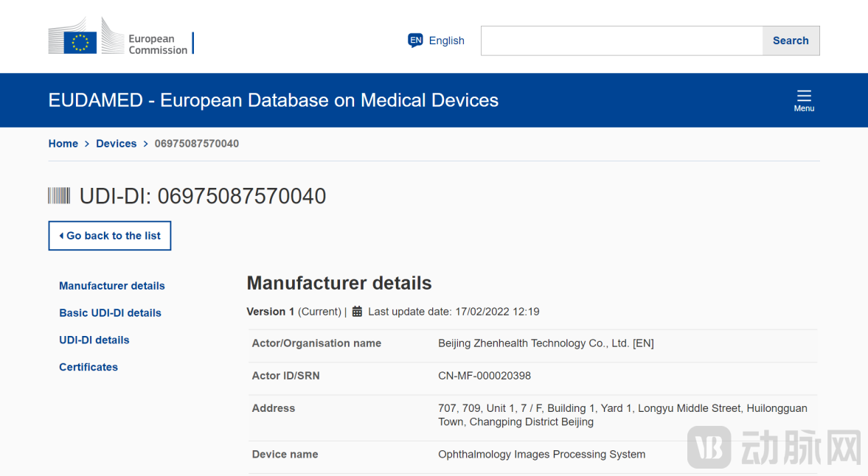Screen dimensions: 868x476
Task: Click the back arrow in Go back button
Action: click(x=61, y=236)
